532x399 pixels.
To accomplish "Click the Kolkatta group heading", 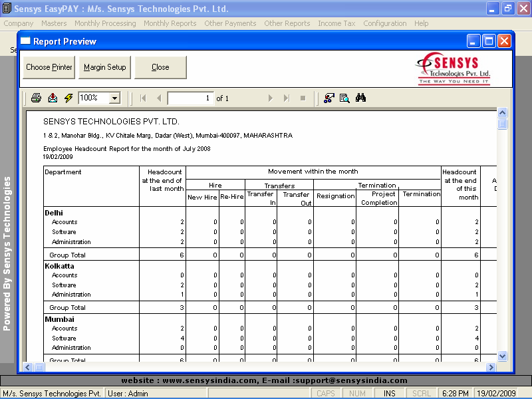I will (59, 266).
